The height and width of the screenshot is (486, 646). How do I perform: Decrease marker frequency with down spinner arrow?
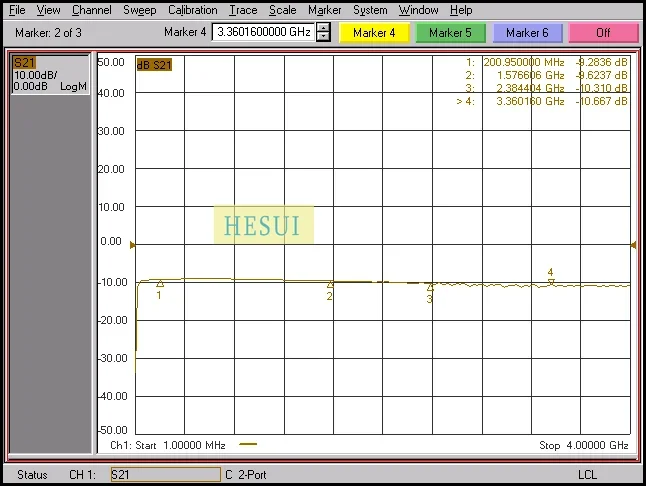coord(323,37)
